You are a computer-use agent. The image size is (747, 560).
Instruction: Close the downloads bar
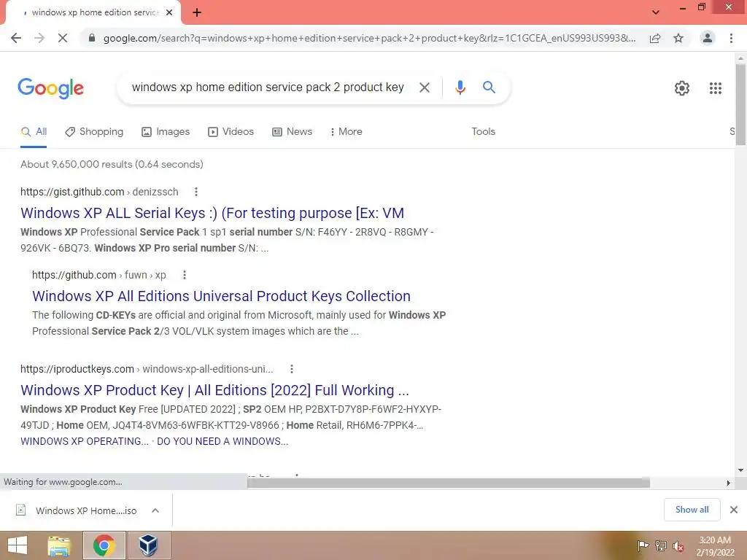(x=734, y=510)
